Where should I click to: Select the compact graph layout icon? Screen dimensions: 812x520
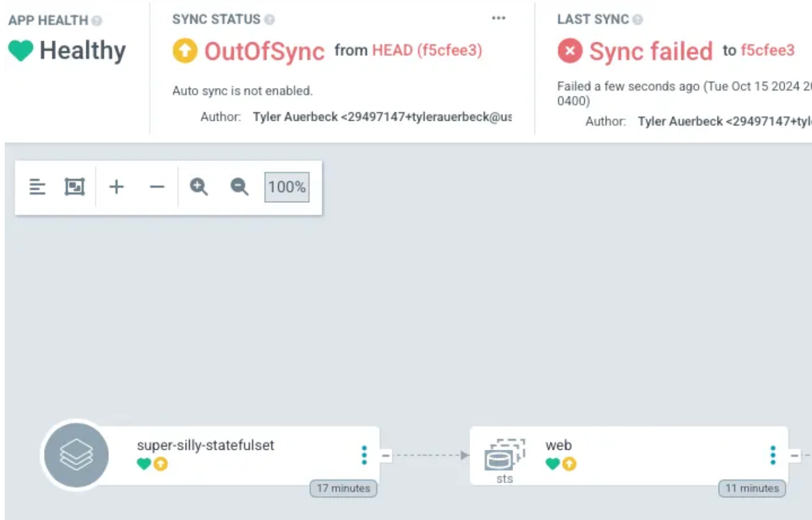(37, 186)
